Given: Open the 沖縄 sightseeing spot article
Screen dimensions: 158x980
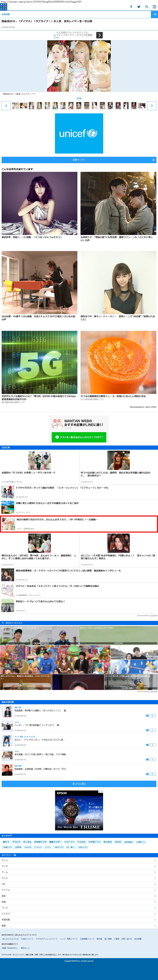Looking at the screenshot, I should [79, 507].
